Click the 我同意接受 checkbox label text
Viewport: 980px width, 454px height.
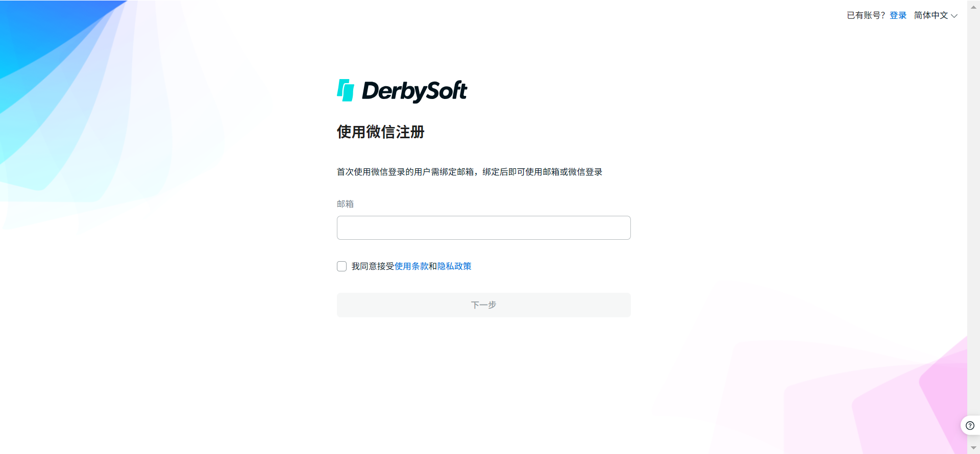373,266
